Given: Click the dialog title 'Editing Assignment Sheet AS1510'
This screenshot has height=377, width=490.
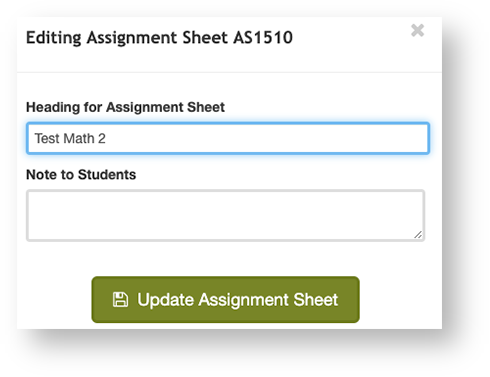Looking at the screenshot, I should [x=159, y=37].
